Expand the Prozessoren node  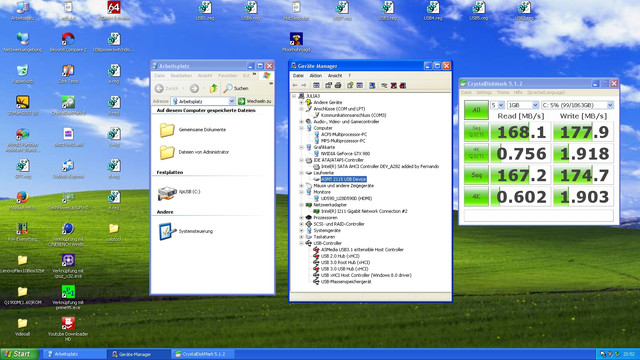[302, 218]
